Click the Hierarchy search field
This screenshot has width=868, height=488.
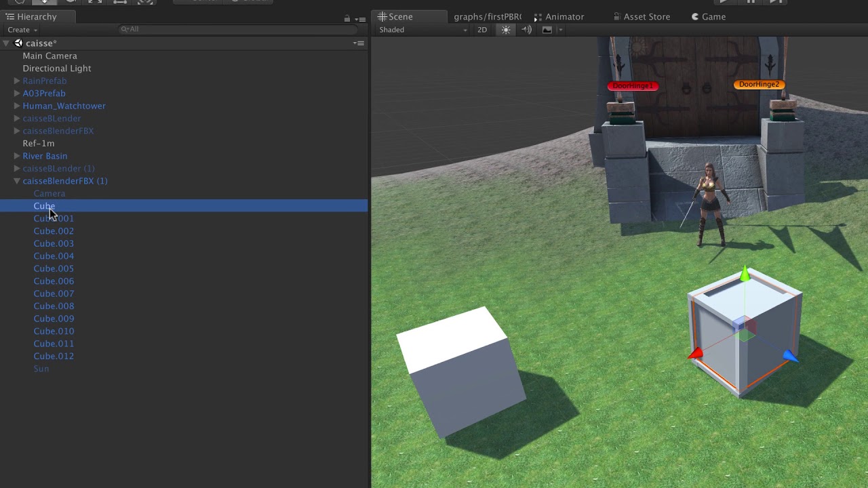click(x=237, y=29)
